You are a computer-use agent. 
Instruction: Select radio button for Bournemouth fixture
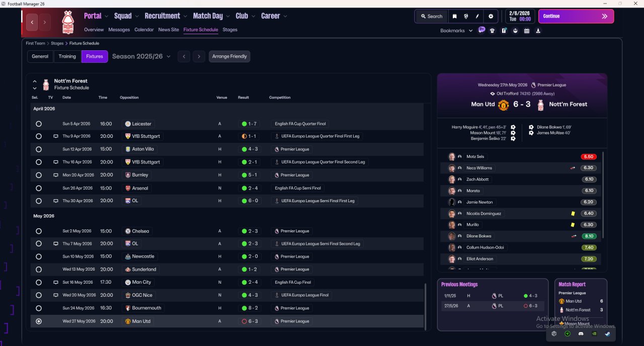[39, 308]
